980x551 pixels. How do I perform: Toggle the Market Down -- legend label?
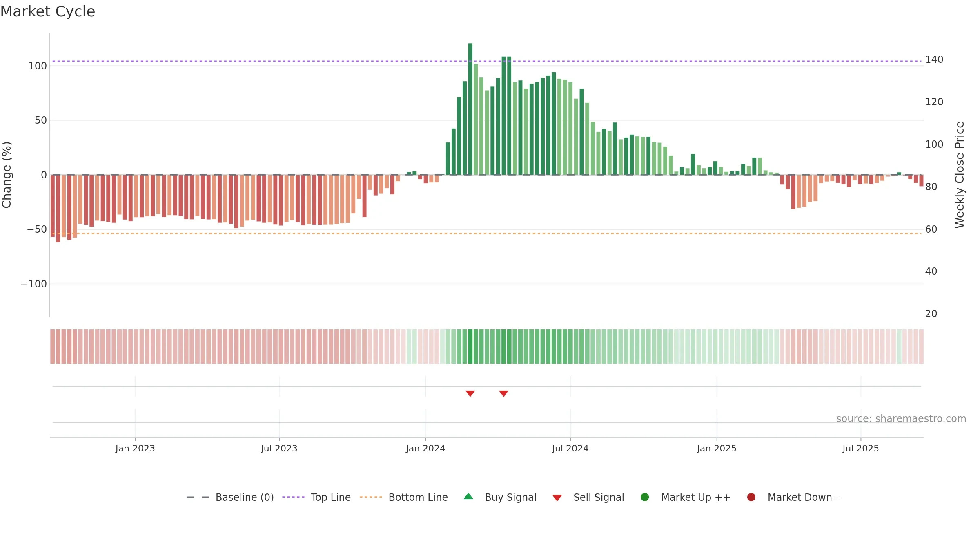pos(805,498)
